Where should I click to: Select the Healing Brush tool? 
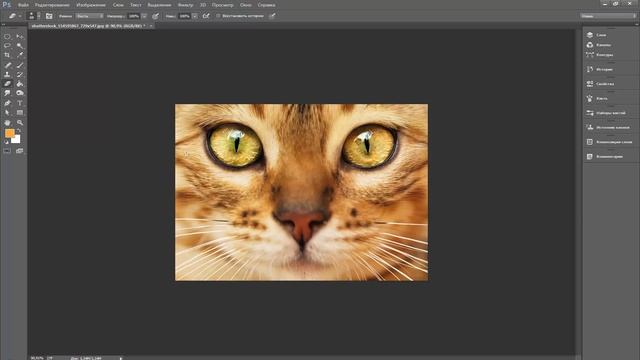(7, 65)
